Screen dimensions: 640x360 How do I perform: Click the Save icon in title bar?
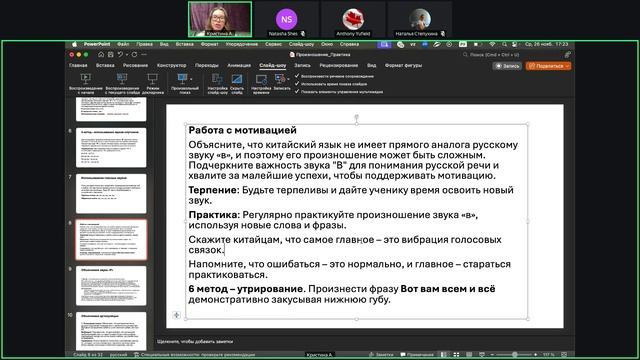[x=111, y=54]
